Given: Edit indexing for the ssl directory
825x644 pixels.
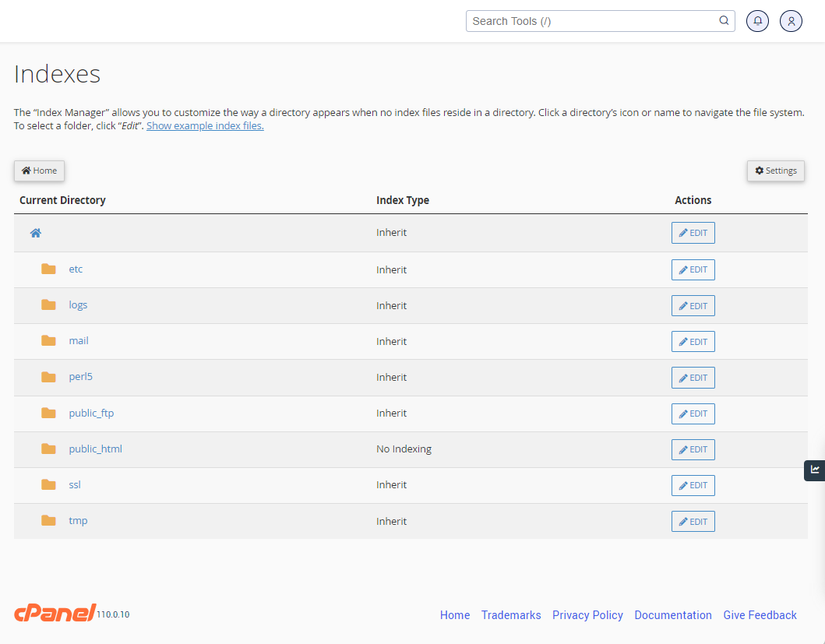Looking at the screenshot, I should [x=693, y=485].
